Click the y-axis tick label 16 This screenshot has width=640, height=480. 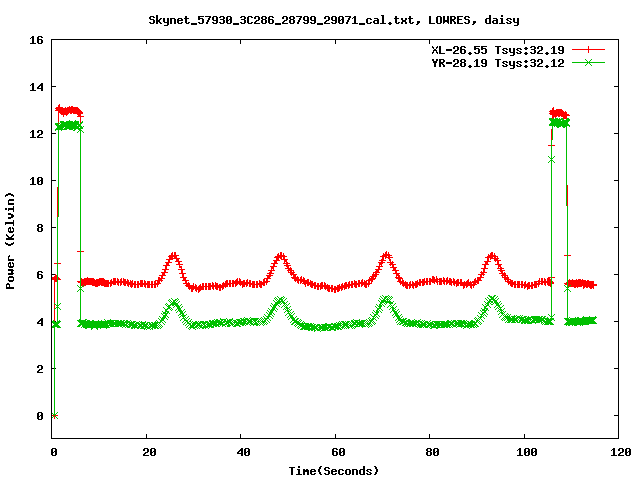pos(36,40)
